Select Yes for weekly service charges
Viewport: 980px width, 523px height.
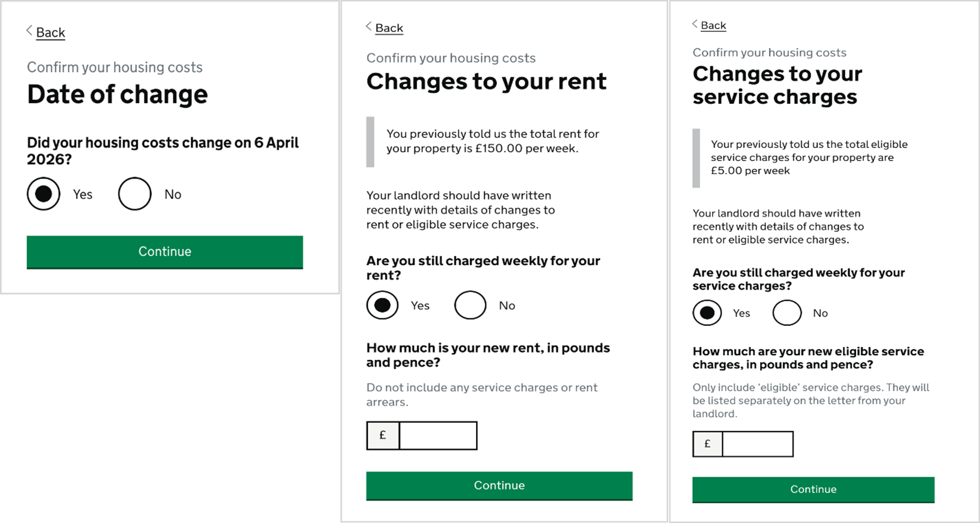point(707,312)
